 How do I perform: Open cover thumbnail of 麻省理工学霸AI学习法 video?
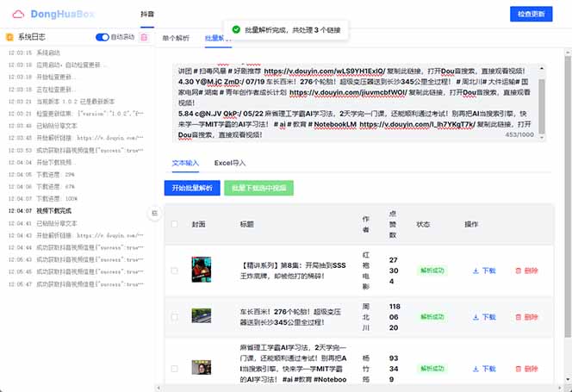202,368
